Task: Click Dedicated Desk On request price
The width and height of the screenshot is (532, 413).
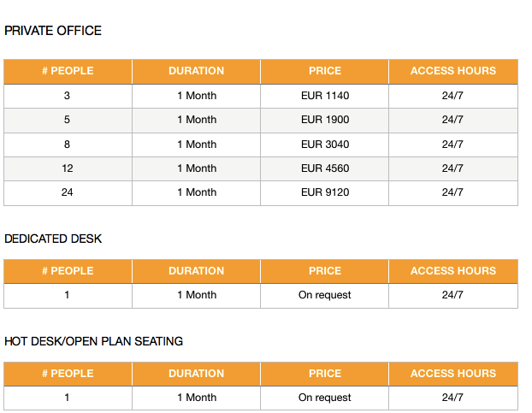Action: [325, 295]
